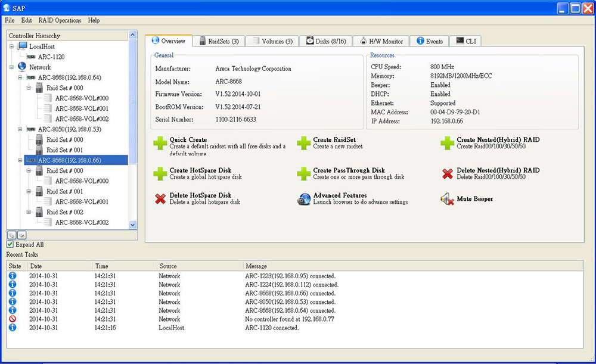Screen dimensions: 596x364
Task: Collapse the Raid Set # 002 node
Action: [x=29, y=212]
